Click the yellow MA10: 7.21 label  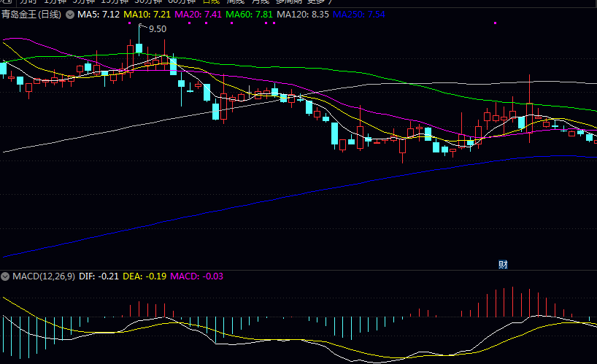(147, 15)
